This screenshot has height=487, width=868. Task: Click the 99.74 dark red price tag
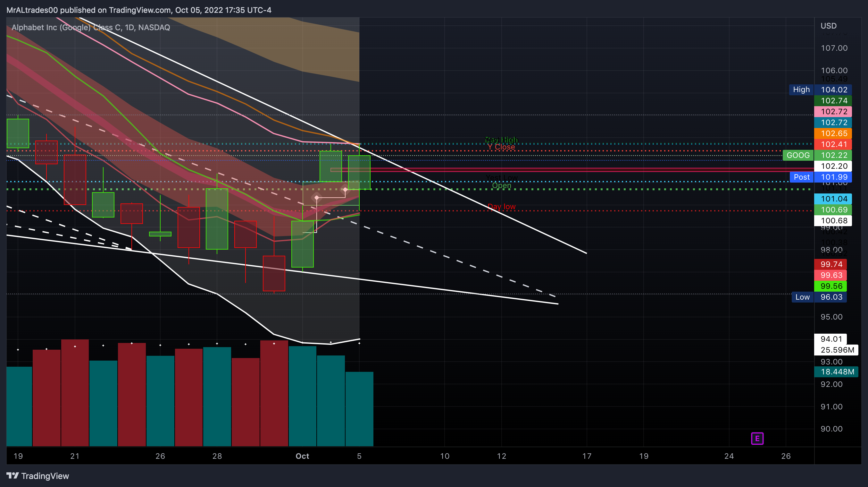tap(830, 264)
